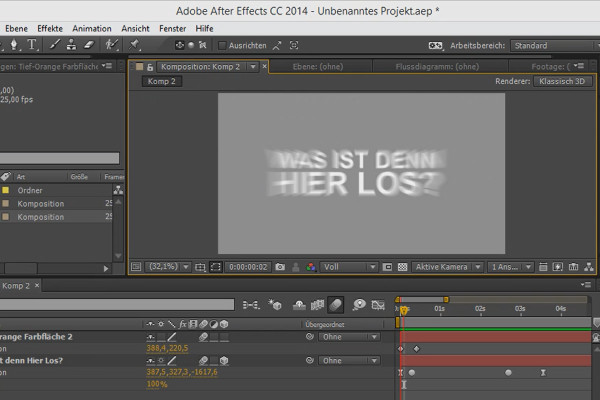Open the Fenster menu
The image size is (600, 400).
coord(173,29)
